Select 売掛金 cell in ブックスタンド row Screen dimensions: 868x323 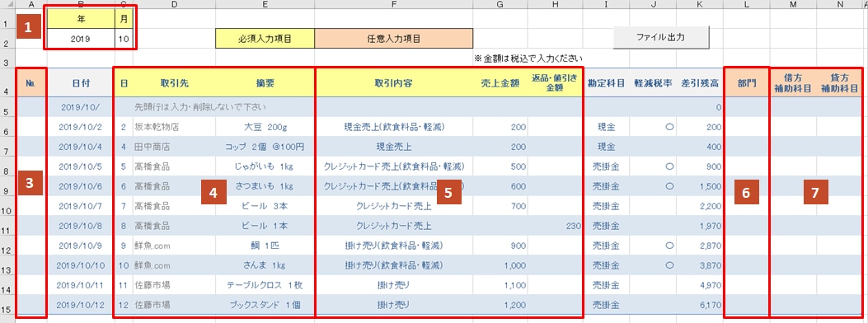[x=607, y=305]
